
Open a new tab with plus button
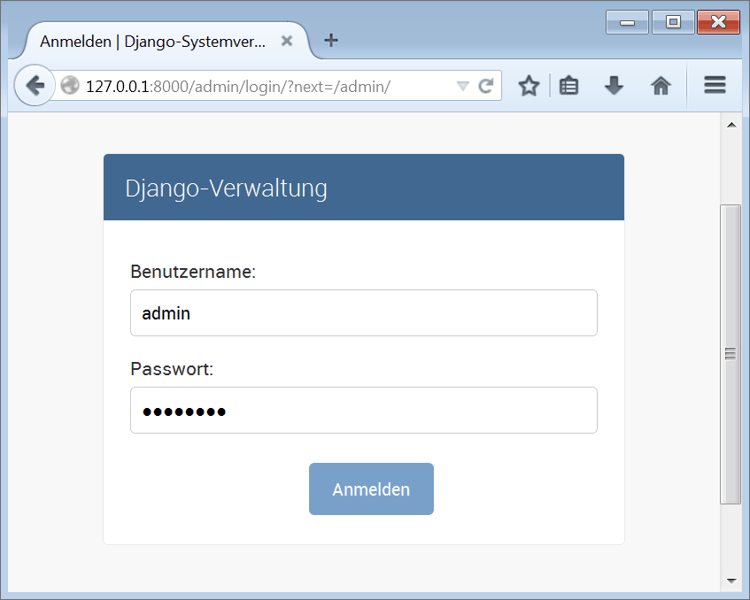click(331, 41)
